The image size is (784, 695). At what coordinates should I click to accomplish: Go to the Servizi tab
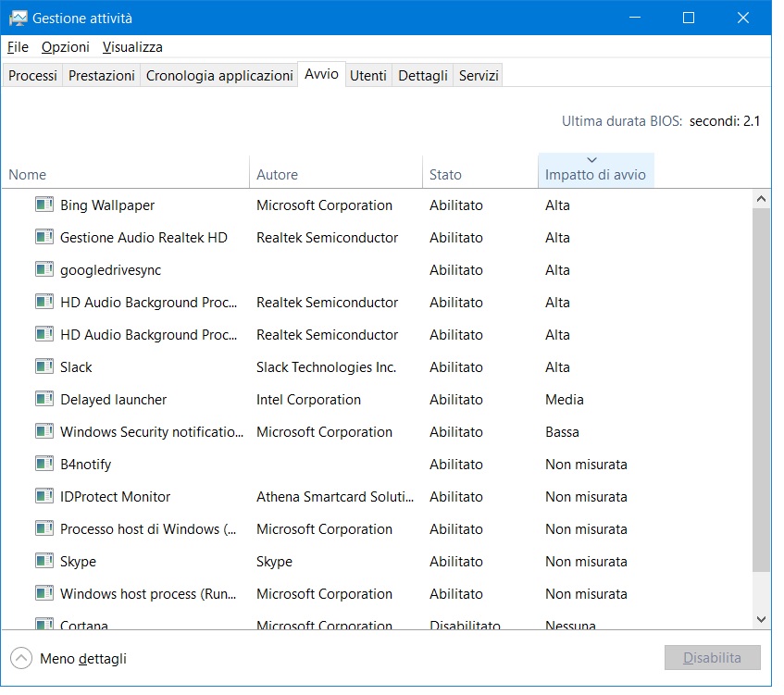point(479,76)
